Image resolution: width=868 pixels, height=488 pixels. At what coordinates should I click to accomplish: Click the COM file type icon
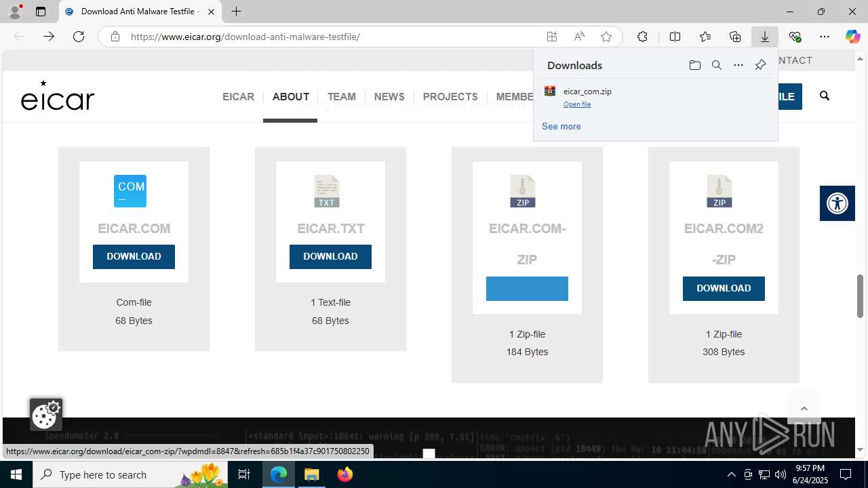click(130, 191)
